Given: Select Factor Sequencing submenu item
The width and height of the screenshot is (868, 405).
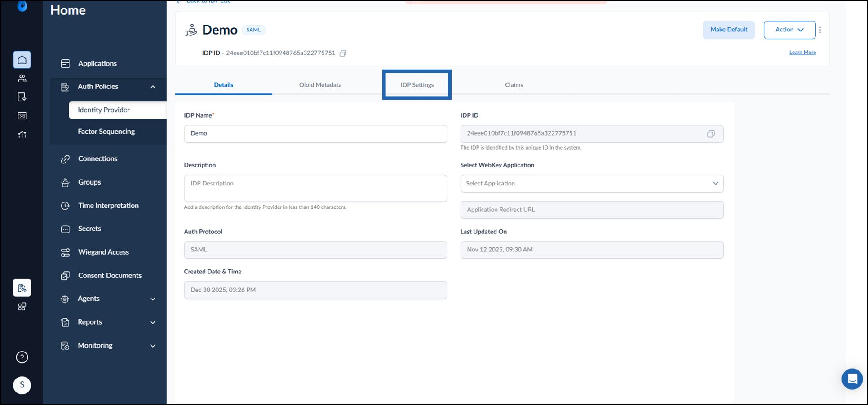Looking at the screenshot, I should (106, 132).
